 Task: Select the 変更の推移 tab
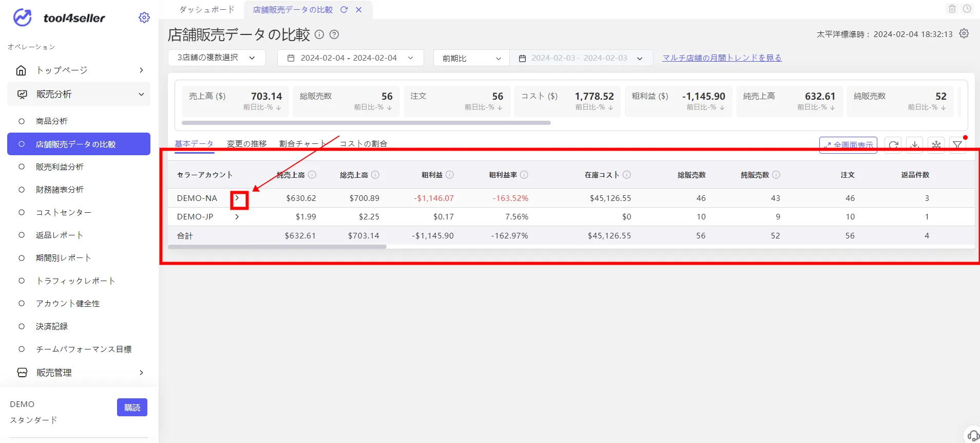point(247,144)
